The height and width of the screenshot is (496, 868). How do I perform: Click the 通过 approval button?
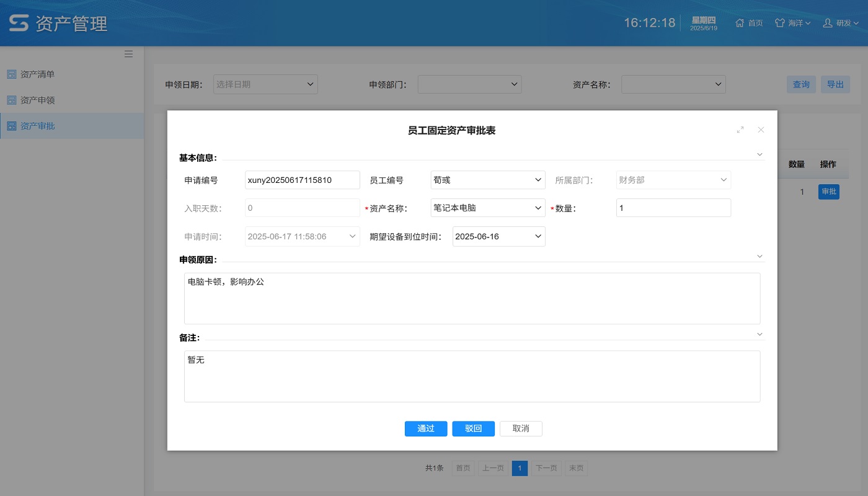[x=426, y=428]
